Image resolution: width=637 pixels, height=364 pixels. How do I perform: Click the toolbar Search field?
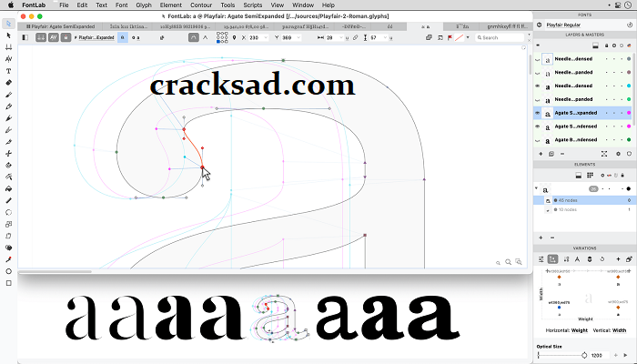pyautogui.click(x=500, y=37)
